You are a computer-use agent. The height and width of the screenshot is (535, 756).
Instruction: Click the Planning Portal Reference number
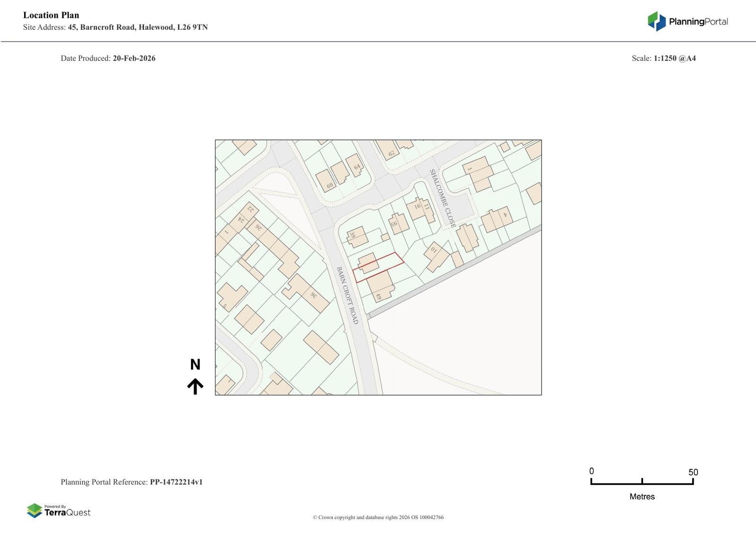point(176,482)
